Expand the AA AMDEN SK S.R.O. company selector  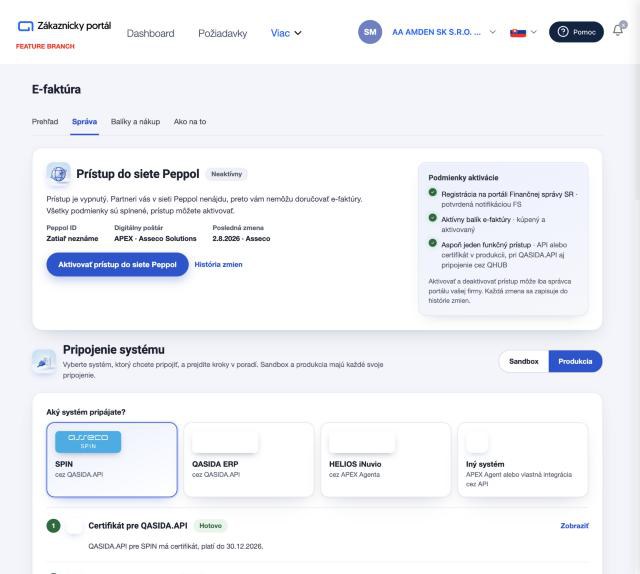click(444, 32)
